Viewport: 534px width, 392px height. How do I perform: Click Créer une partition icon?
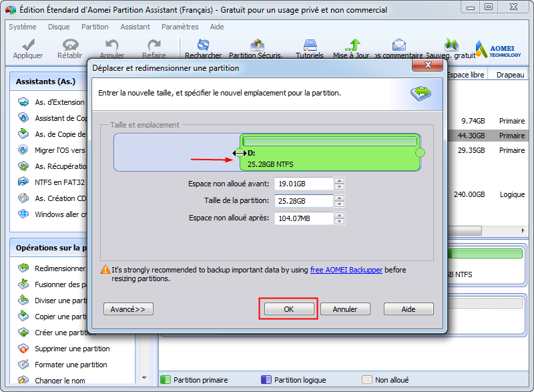pyautogui.click(x=23, y=332)
